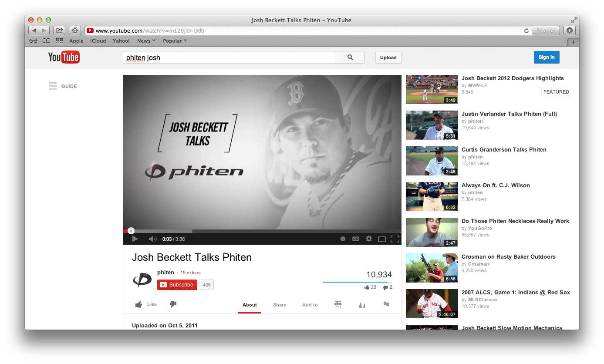Open the phiten channel name link

[x=165, y=273]
